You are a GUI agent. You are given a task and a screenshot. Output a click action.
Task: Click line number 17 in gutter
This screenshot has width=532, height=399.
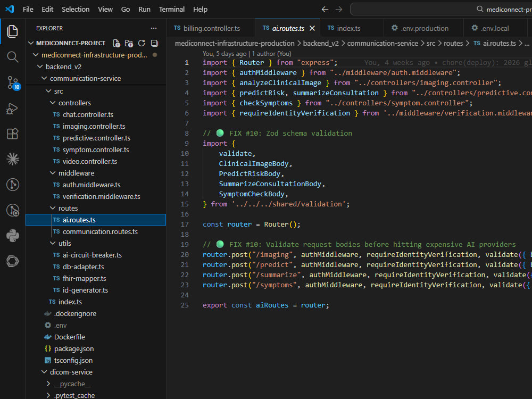tap(185, 225)
